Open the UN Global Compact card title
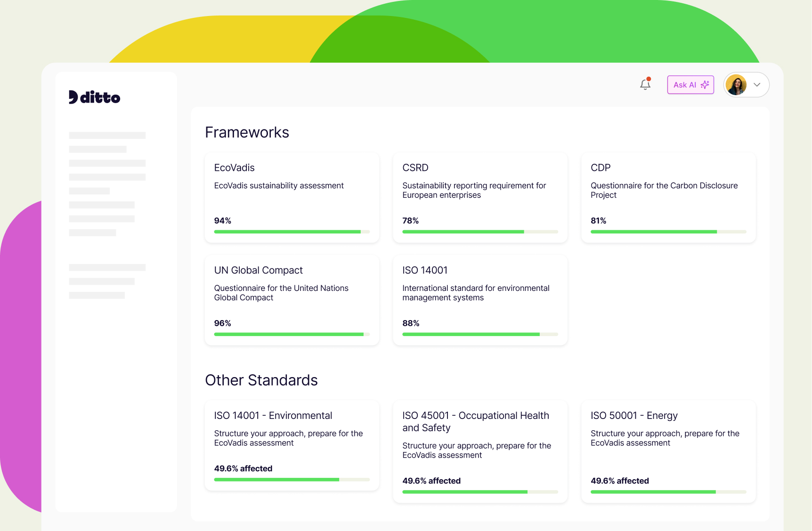Viewport: 812px width, 531px height. pyautogui.click(x=258, y=270)
